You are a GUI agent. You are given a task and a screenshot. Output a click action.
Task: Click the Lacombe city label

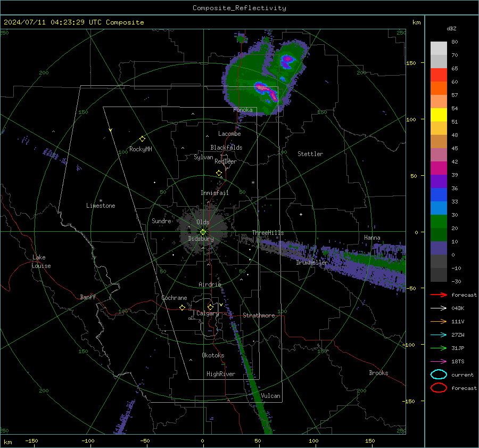[229, 134]
